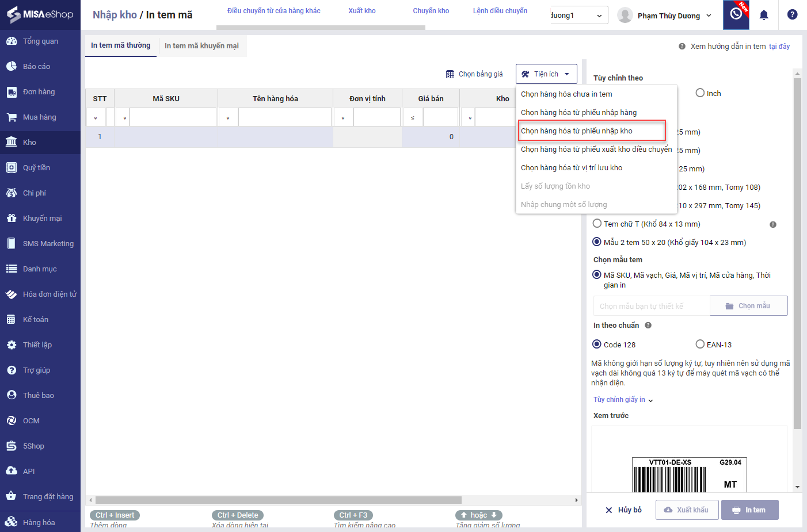Open Báo cáo reports in sidebar

tap(36, 67)
